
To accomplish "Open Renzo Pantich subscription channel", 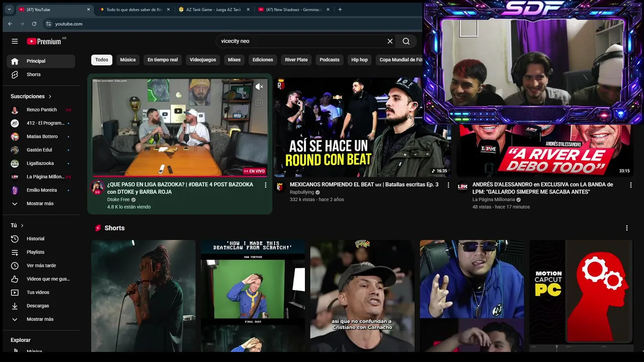I will click(x=41, y=110).
